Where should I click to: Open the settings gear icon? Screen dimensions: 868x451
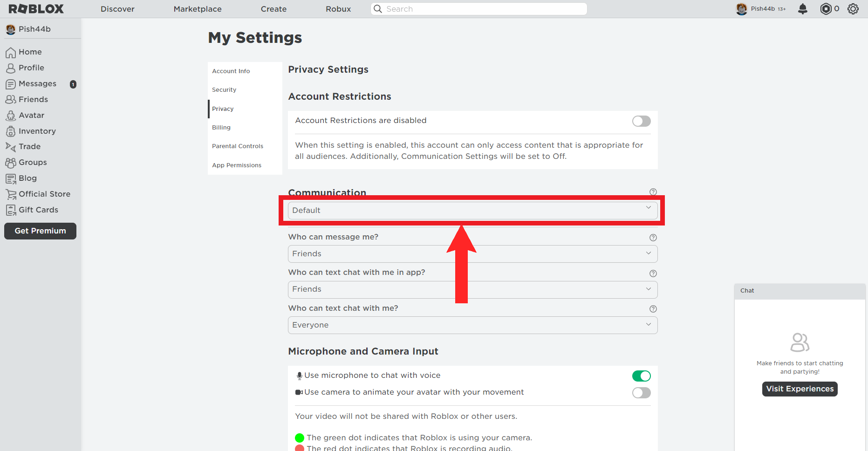tap(853, 9)
